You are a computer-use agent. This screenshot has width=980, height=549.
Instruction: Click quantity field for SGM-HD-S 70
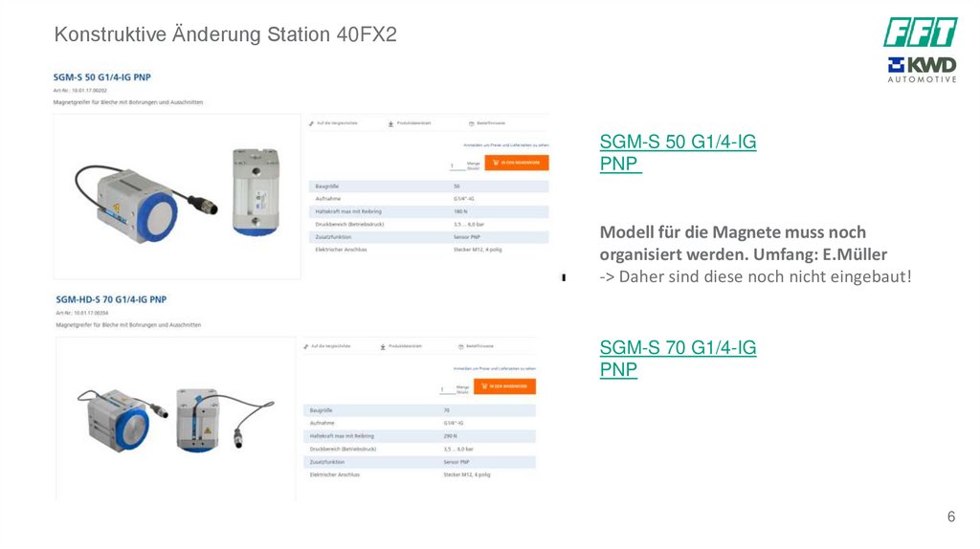[443, 389]
